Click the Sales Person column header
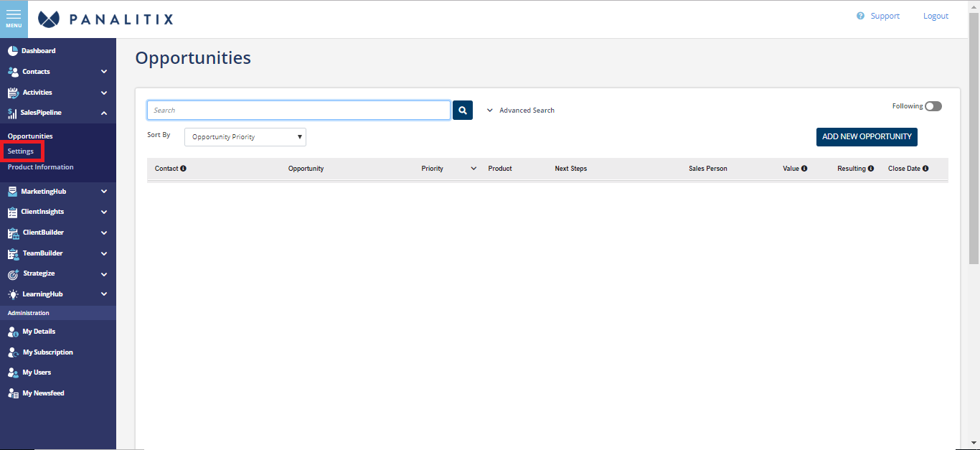This screenshot has height=450, width=980. [x=708, y=169]
